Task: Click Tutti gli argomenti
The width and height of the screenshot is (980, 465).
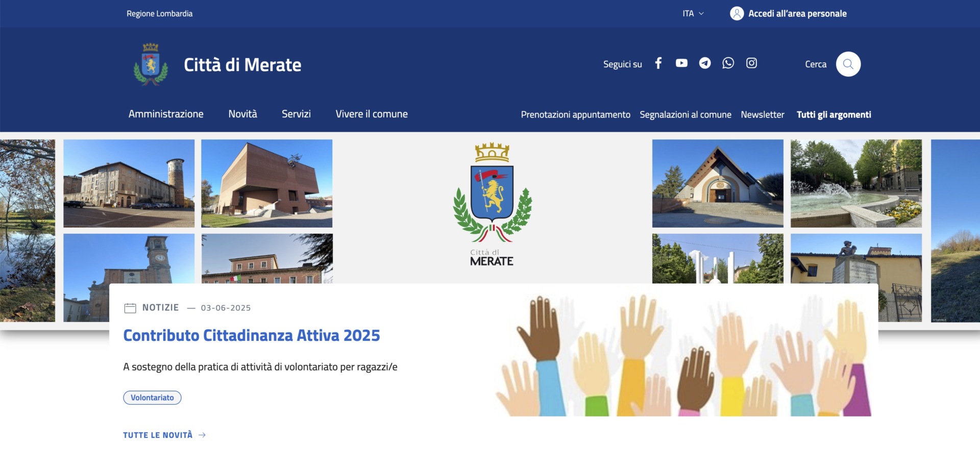Action: point(834,115)
